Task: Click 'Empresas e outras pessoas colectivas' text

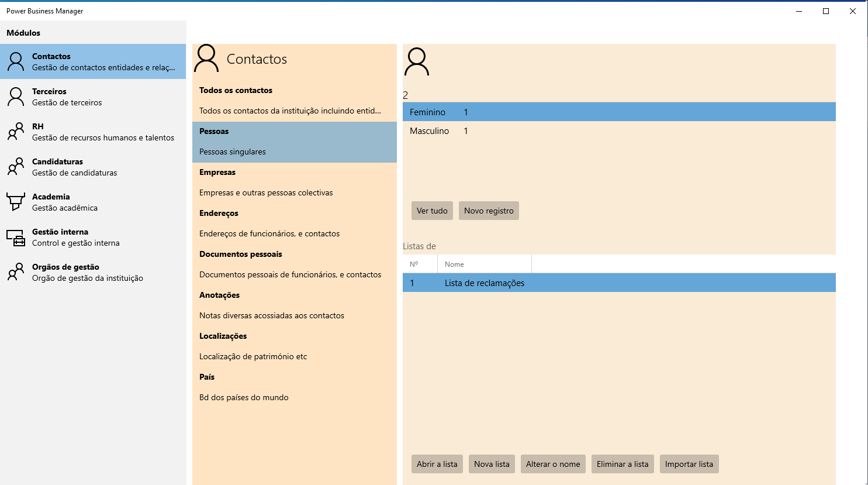Action: pos(266,192)
